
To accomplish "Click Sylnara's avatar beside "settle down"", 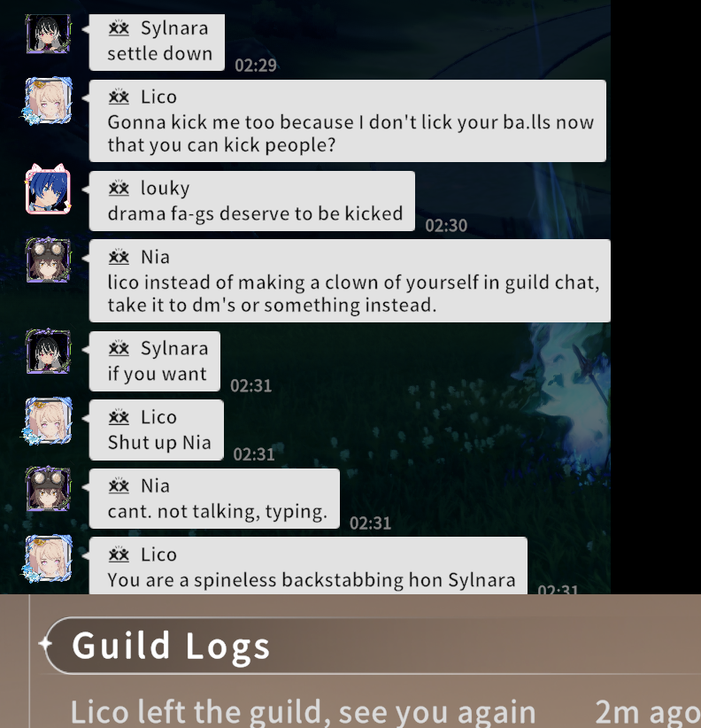I will [x=49, y=34].
